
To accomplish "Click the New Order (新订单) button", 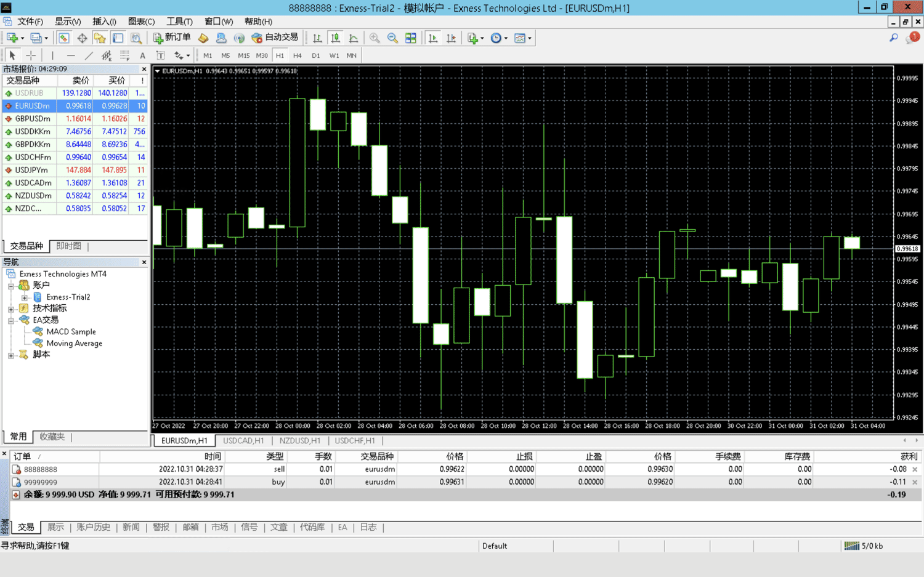I will 172,38.
